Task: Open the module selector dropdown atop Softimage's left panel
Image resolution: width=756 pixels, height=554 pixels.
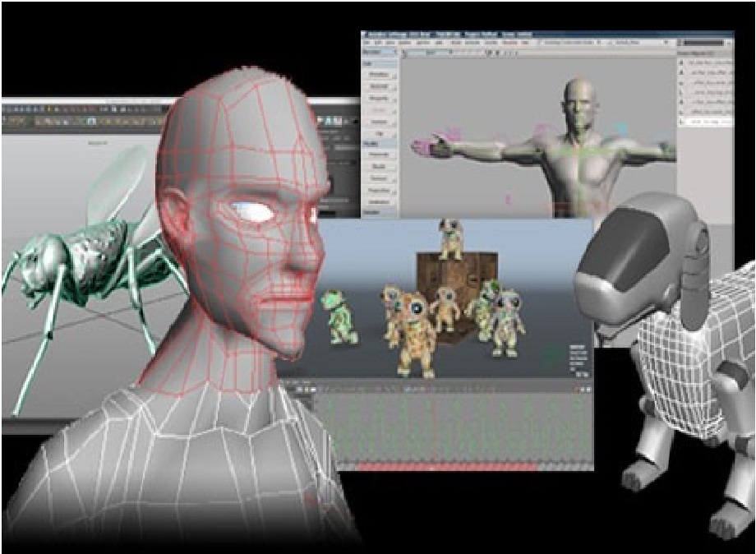Action: click(379, 51)
